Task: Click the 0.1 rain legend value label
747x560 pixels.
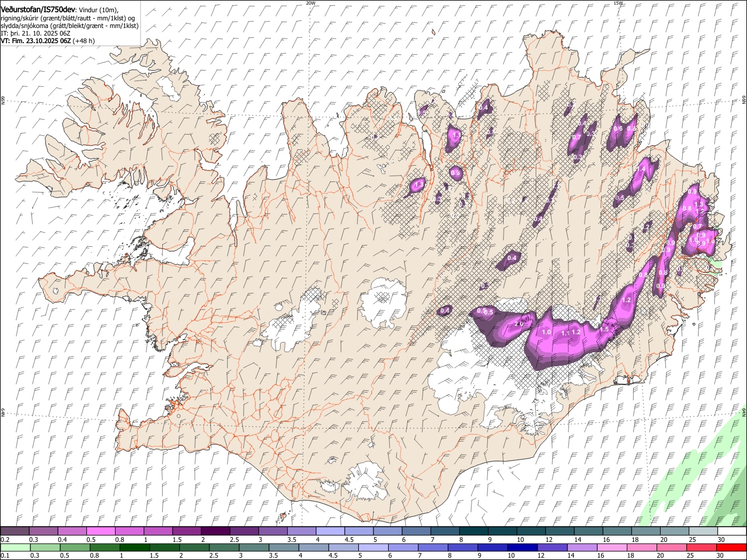Action: (4, 556)
